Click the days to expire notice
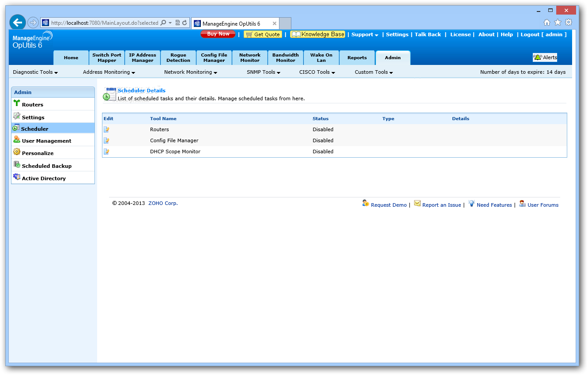This screenshot has width=588, height=375. 523,72
